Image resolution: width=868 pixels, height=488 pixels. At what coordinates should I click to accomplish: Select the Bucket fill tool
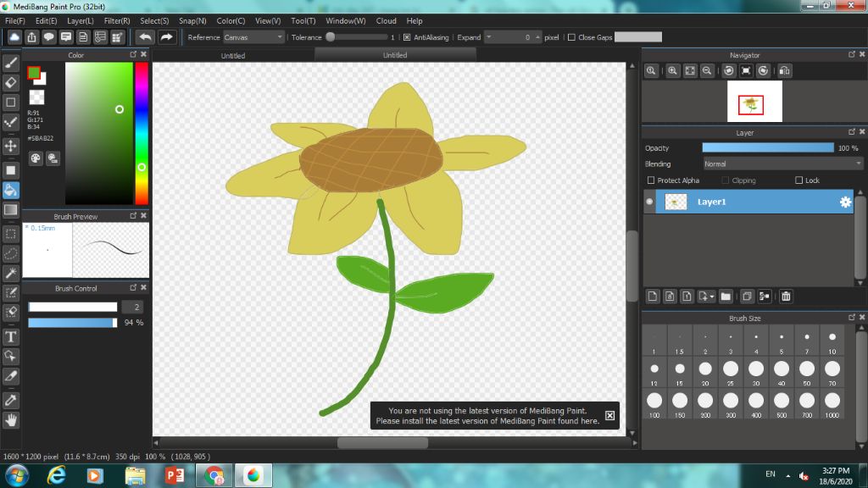coord(10,191)
